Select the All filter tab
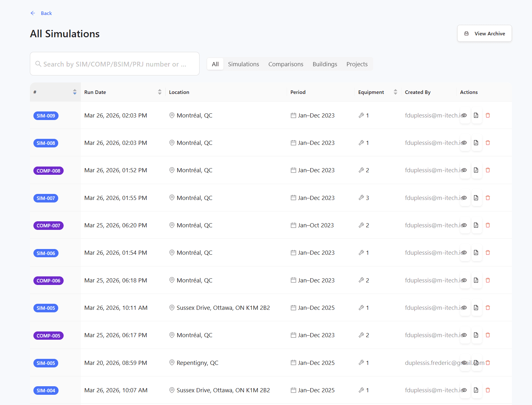 tap(215, 64)
